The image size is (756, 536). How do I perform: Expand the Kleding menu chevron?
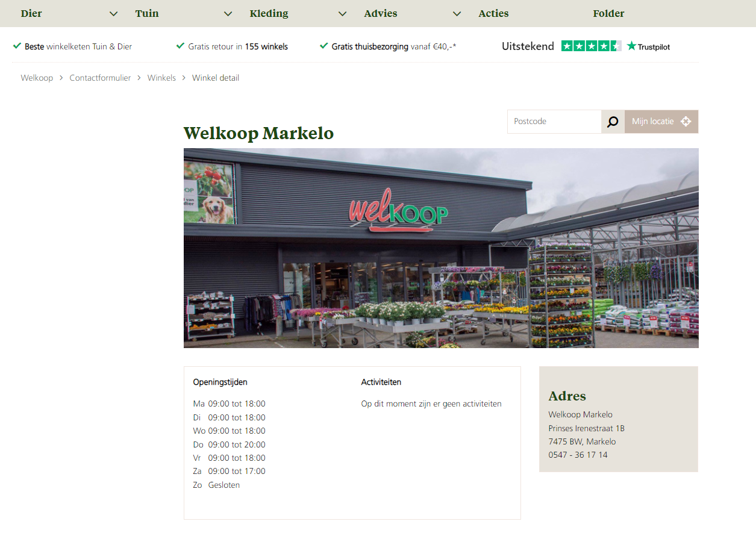pos(342,14)
